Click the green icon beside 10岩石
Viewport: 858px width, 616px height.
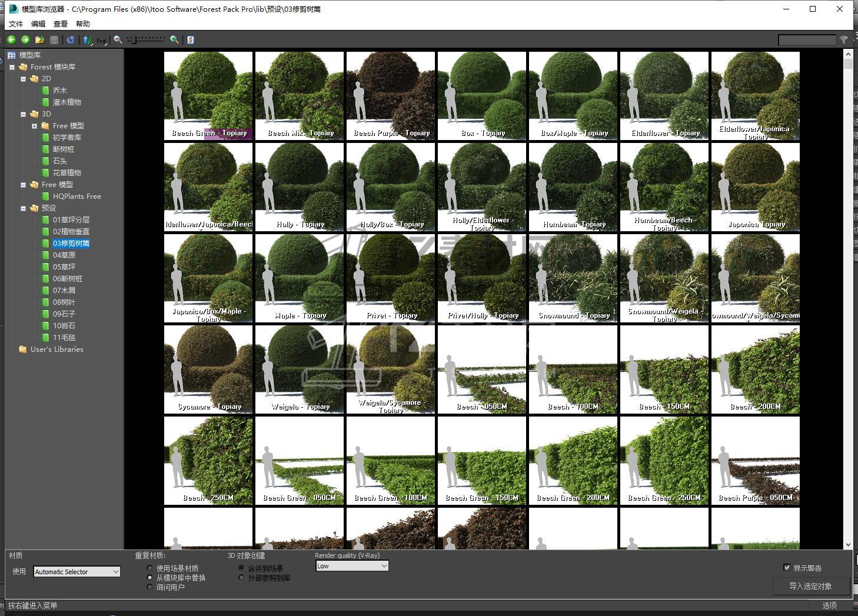coord(45,326)
